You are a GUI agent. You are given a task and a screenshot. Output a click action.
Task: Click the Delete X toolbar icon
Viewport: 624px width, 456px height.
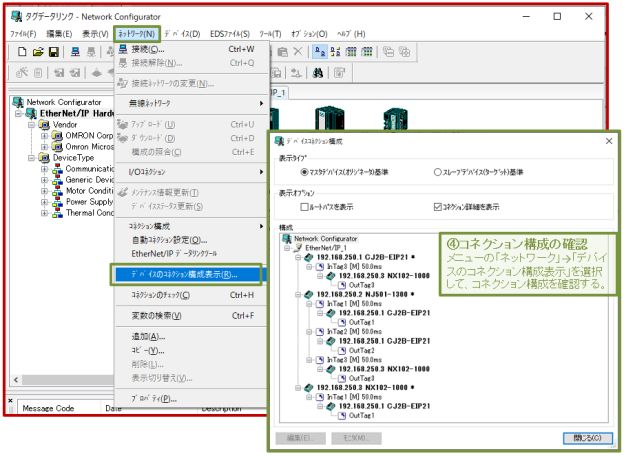[x=297, y=51]
